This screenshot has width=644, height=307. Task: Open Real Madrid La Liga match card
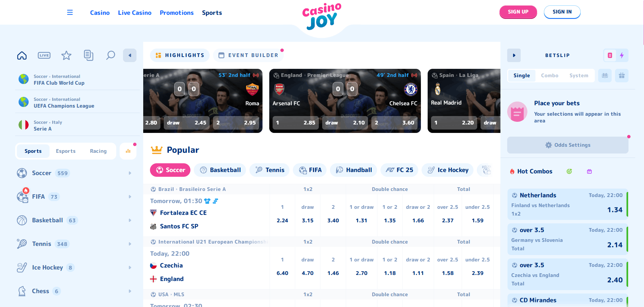pos(464,101)
